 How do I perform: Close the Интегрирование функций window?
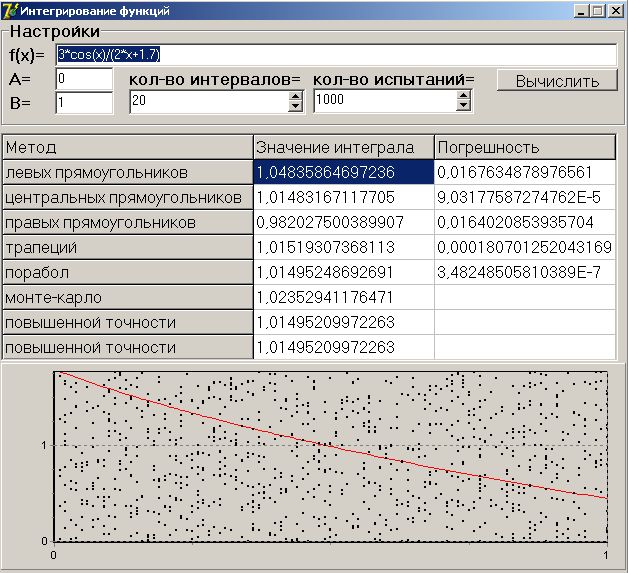point(616,11)
